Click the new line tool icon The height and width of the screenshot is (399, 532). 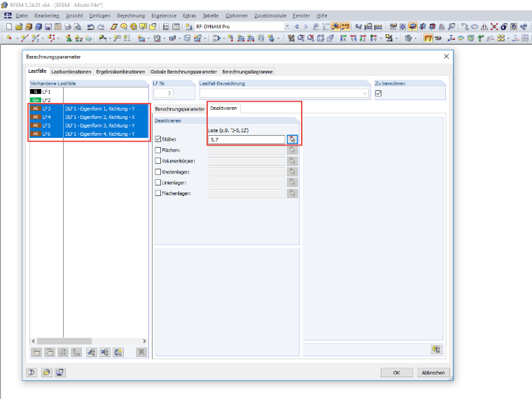[24, 38]
